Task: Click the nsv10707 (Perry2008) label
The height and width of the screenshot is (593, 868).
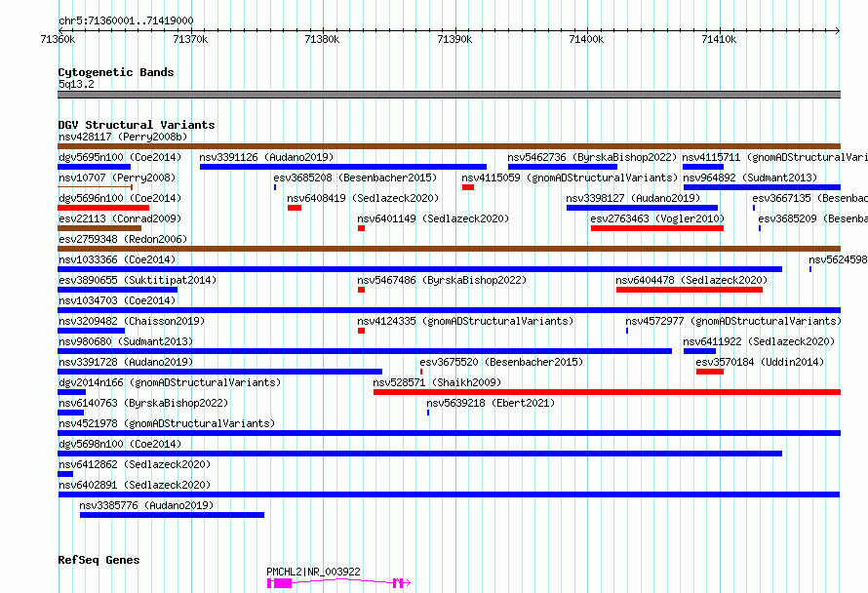Action: [117, 178]
